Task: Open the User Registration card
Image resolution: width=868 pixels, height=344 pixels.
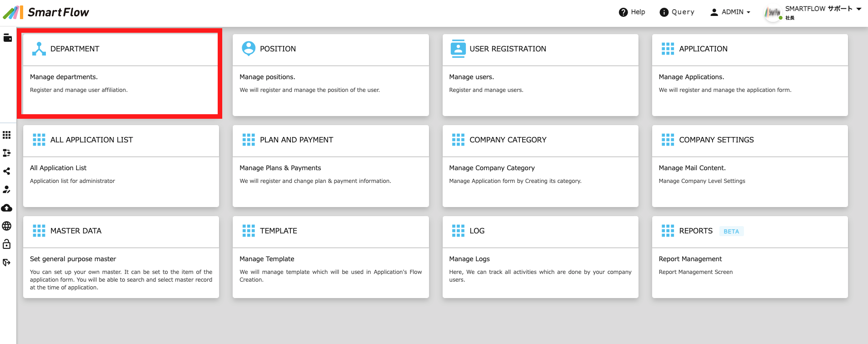Action: click(x=540, y=75)
